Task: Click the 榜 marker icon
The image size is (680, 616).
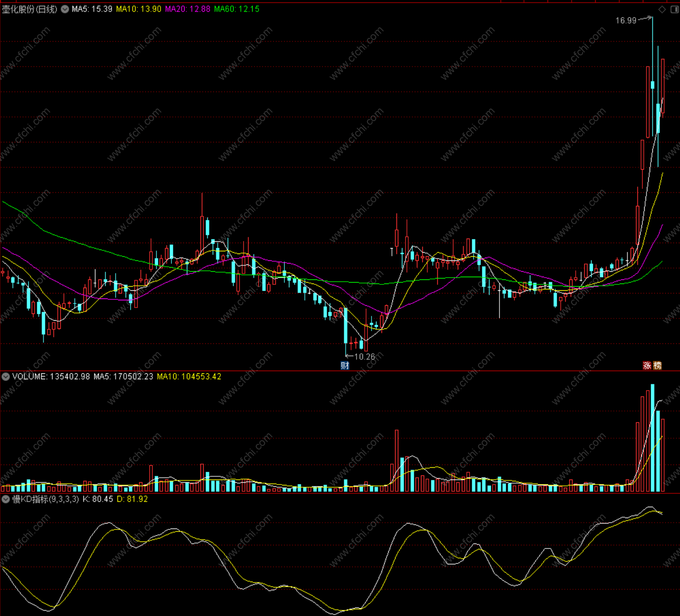Action: point(657,366)
